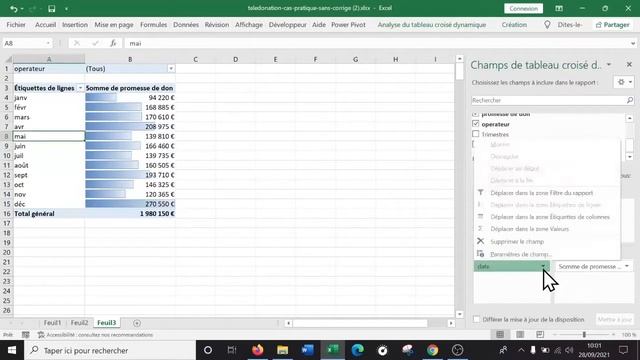Select the Total général cell
The height and width of the screenshot is (360, 640).
click(x=49, y=213)
